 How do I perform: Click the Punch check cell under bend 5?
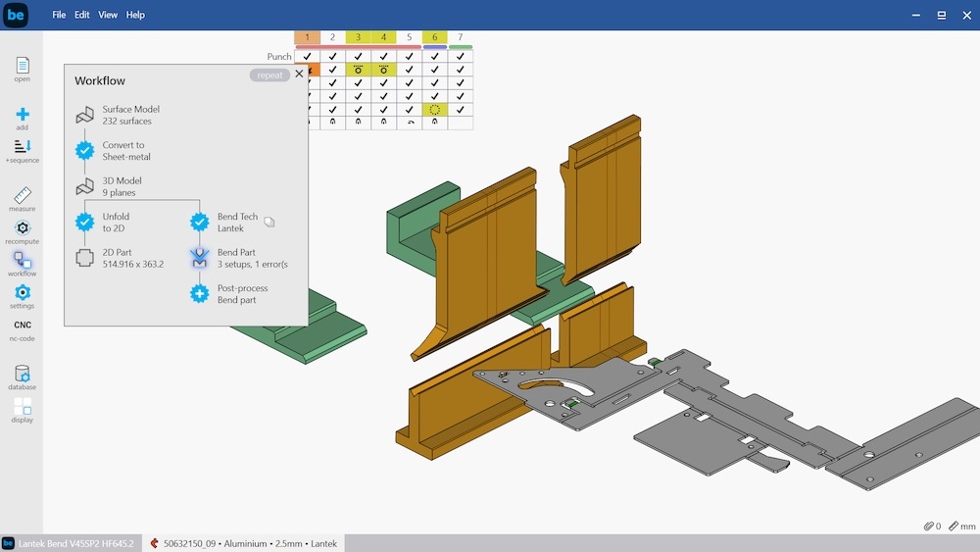click(x=410, y=56)
